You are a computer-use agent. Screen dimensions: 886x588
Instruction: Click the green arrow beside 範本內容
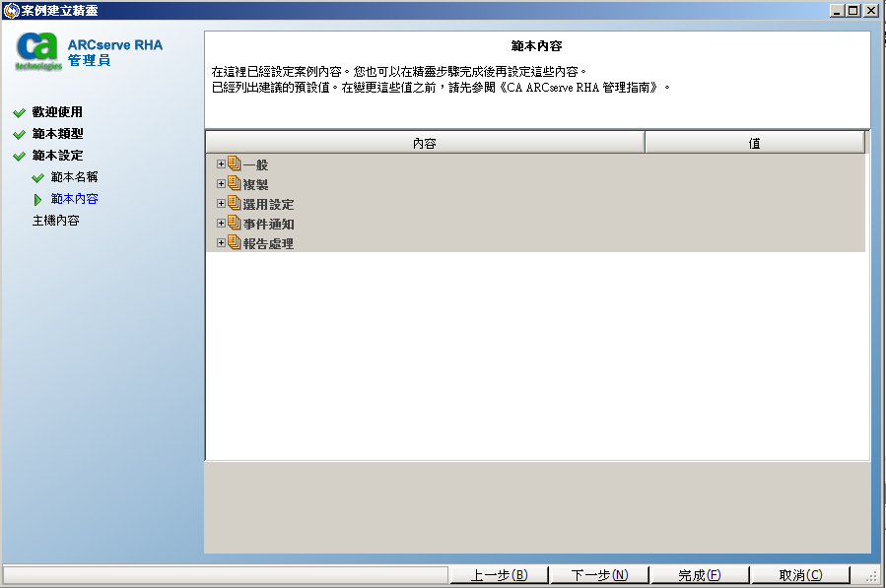point(37,199)
